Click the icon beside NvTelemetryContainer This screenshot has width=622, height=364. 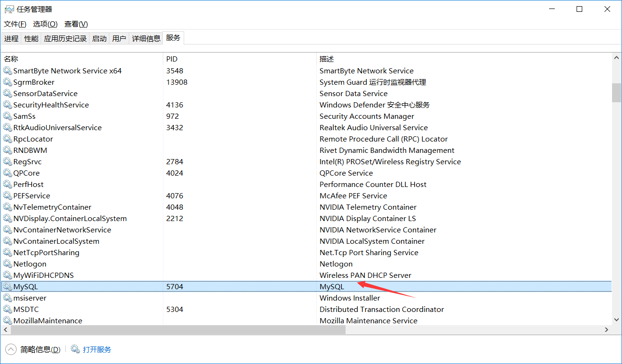tap(7, 207)
